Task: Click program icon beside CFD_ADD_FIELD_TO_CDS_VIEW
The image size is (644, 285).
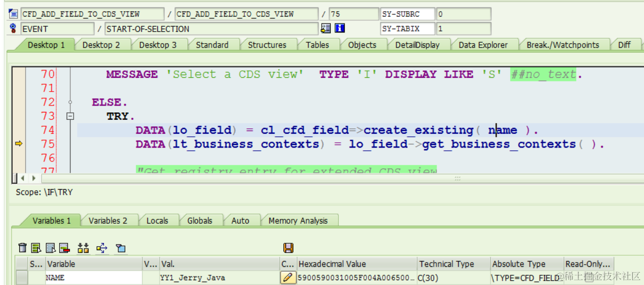Action: (x=13, y=14)
